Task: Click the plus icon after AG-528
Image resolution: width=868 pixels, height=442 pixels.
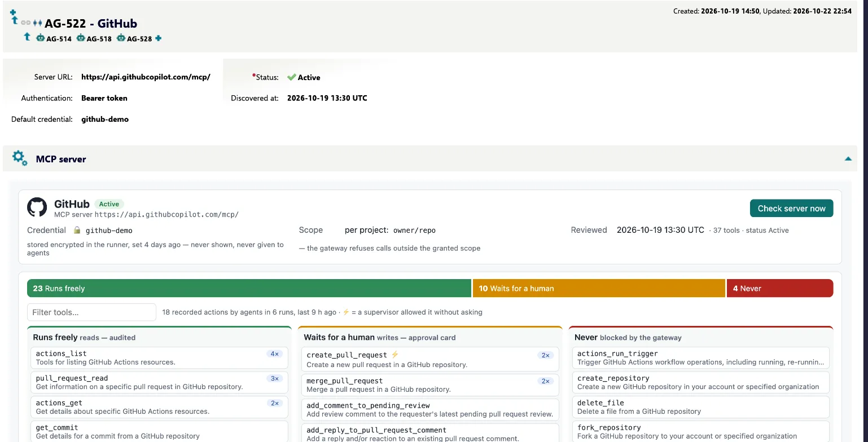Action: (158, 38)
